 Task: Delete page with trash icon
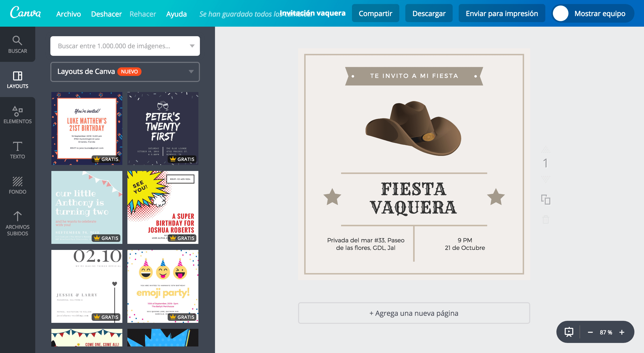[546, 219]
